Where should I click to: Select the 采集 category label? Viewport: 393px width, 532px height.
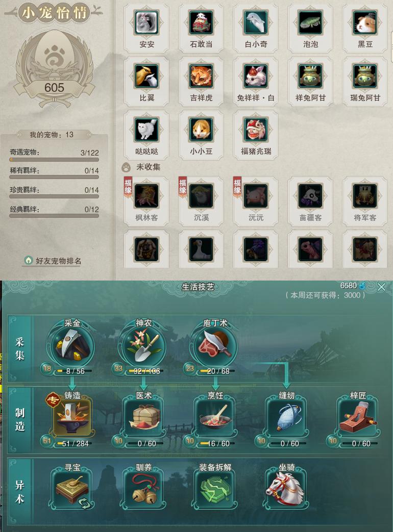point(20,348)
